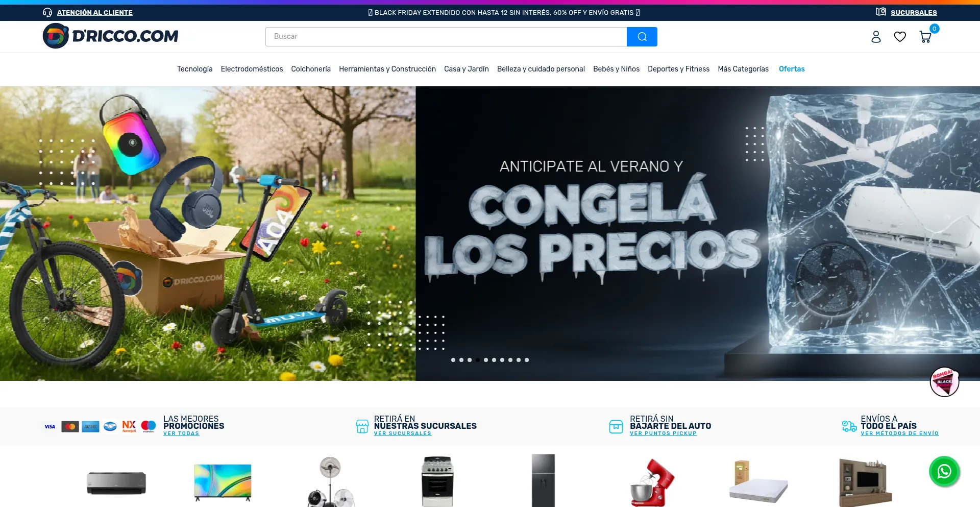Open the Colchonería menu item
Screen dimensions: 980x507
pos(310,69)
